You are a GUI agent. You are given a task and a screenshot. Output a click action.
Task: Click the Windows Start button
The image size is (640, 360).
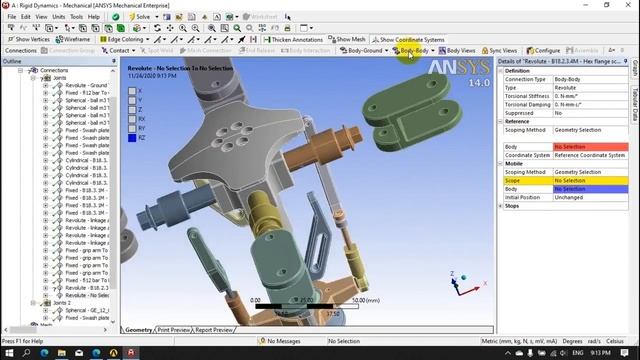9,353
